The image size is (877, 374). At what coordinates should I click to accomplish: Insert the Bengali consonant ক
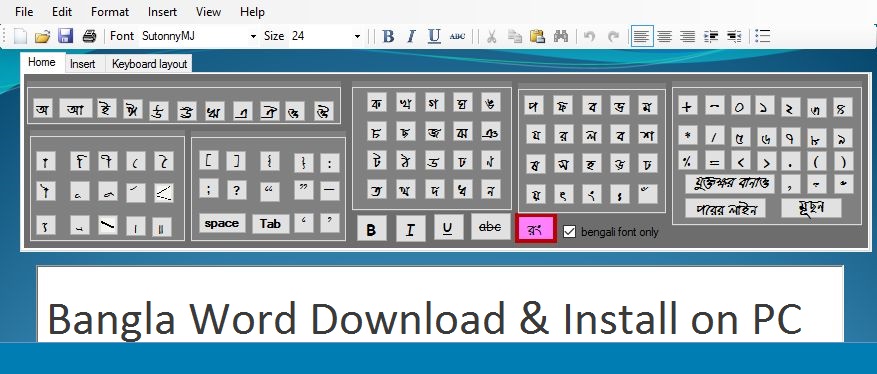377,102
